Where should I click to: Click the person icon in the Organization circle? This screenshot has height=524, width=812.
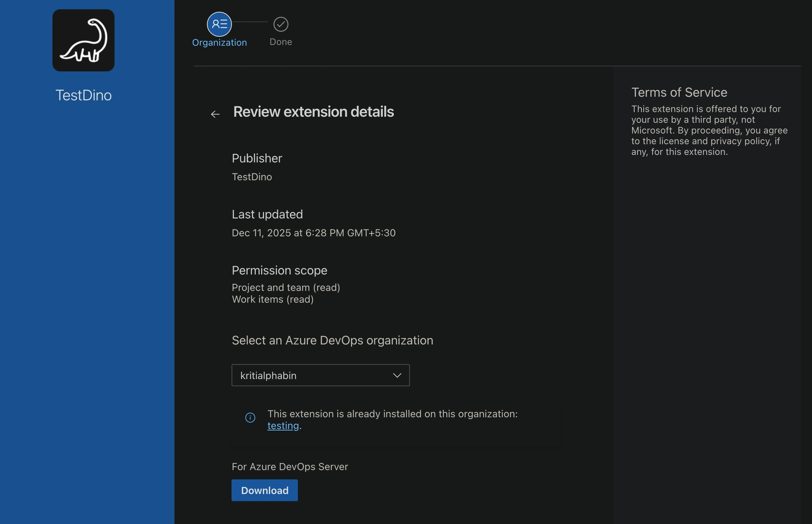(219, 24)
